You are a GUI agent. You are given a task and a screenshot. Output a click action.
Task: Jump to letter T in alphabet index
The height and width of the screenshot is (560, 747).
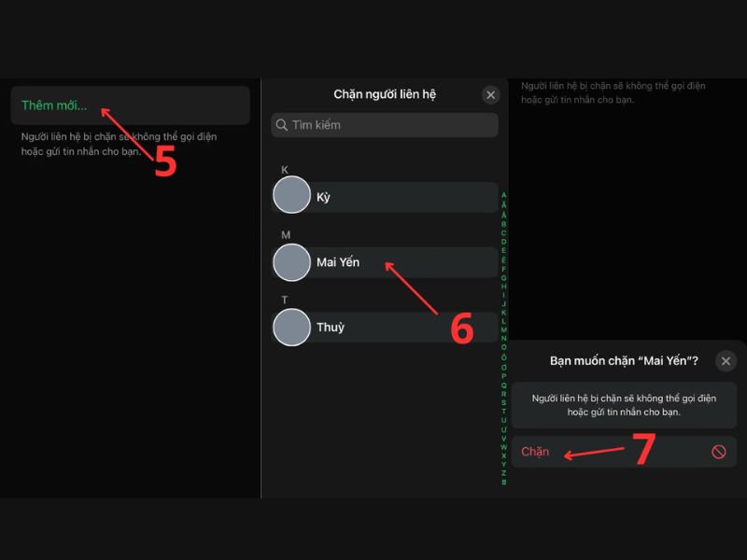click(x=504, y=411)
